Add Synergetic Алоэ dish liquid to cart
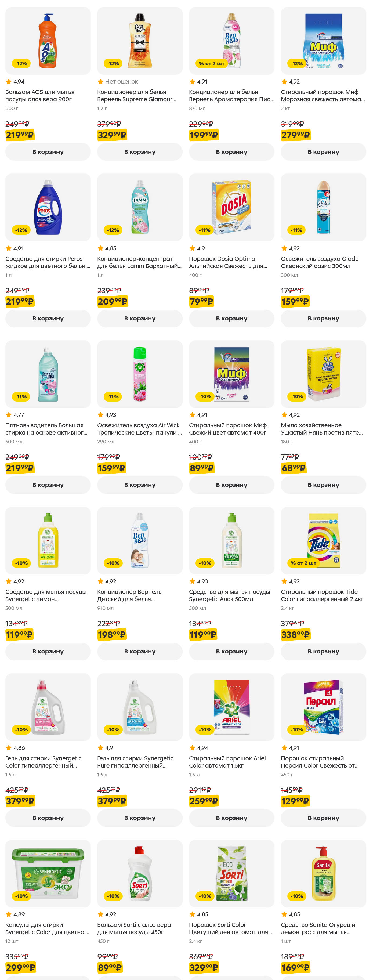 tap(231, 651)
